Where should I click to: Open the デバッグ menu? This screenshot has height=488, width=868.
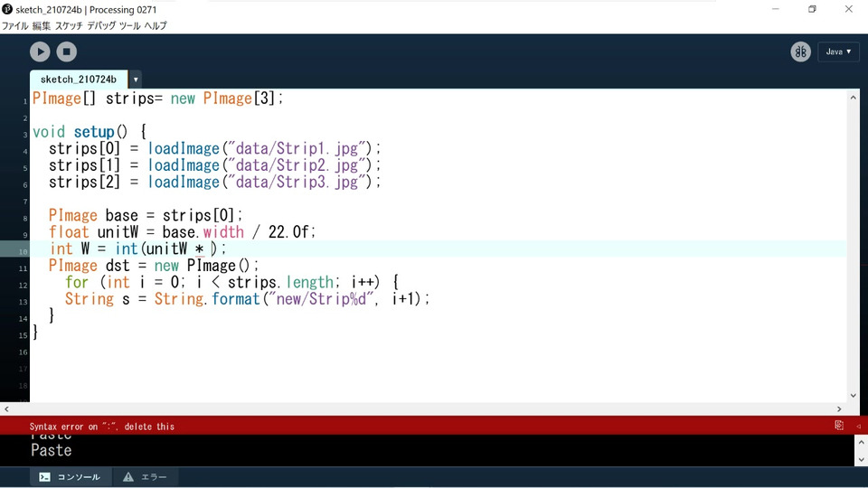coord(101,25)
